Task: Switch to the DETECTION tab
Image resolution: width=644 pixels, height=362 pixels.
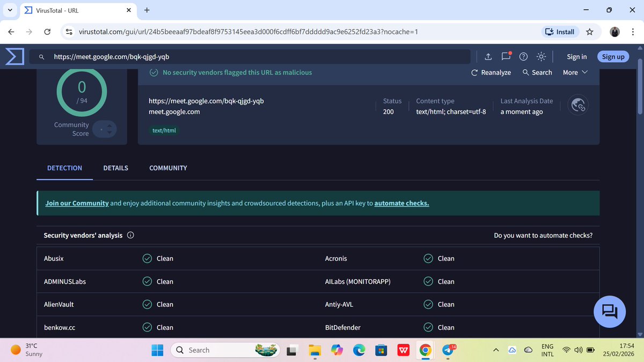Action: click(64, 168)
